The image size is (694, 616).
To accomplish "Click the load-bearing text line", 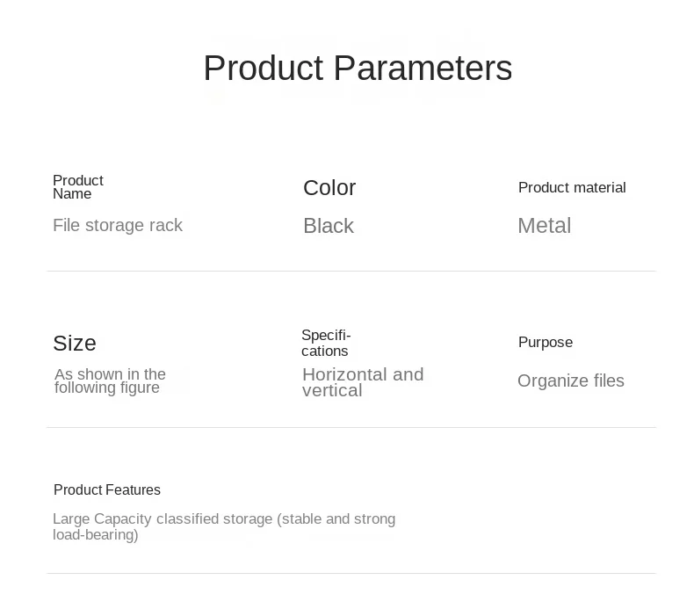I will [x=95, y=535].
